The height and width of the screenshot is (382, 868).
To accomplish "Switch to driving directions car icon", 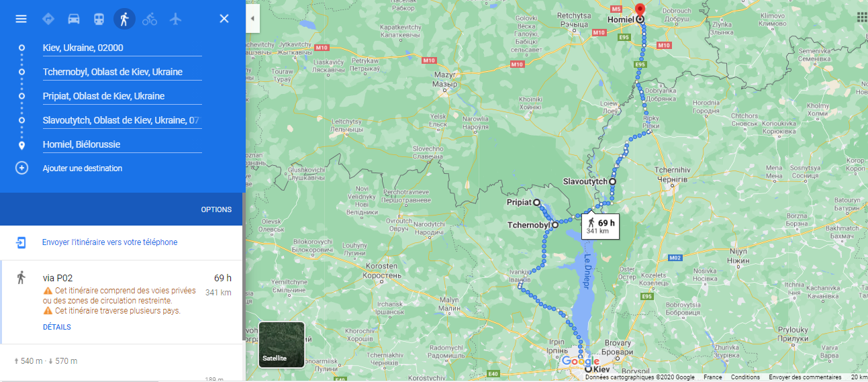I will tap(74, 19).
